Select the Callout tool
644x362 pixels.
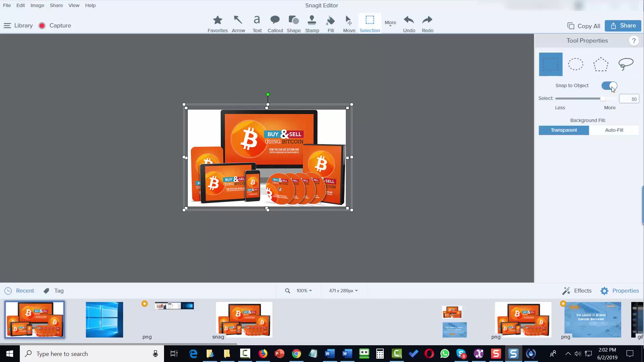click(275, 24)
